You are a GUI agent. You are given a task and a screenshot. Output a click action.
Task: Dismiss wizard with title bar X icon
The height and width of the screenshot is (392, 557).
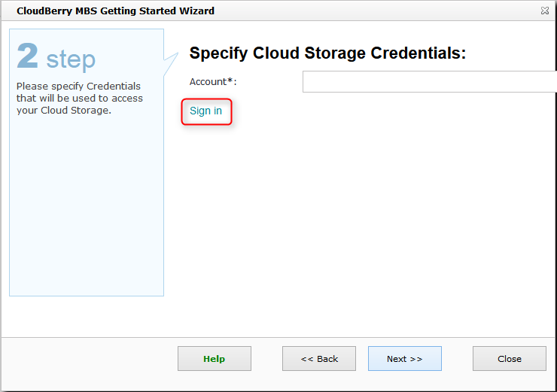[544, 11]
